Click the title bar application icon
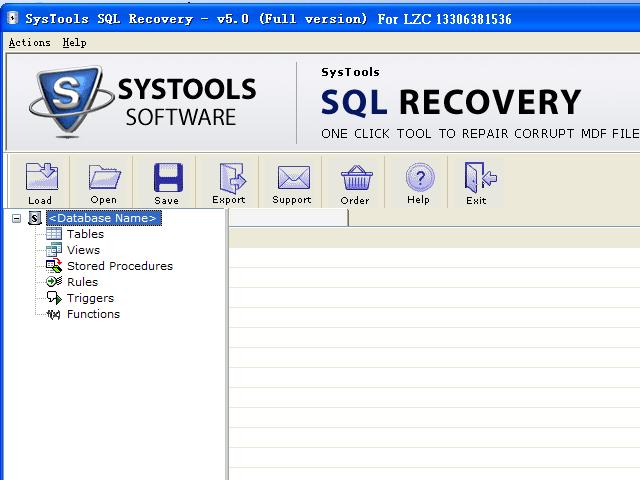This screenshot has height=480, width=640. click(x=13, y=18)
